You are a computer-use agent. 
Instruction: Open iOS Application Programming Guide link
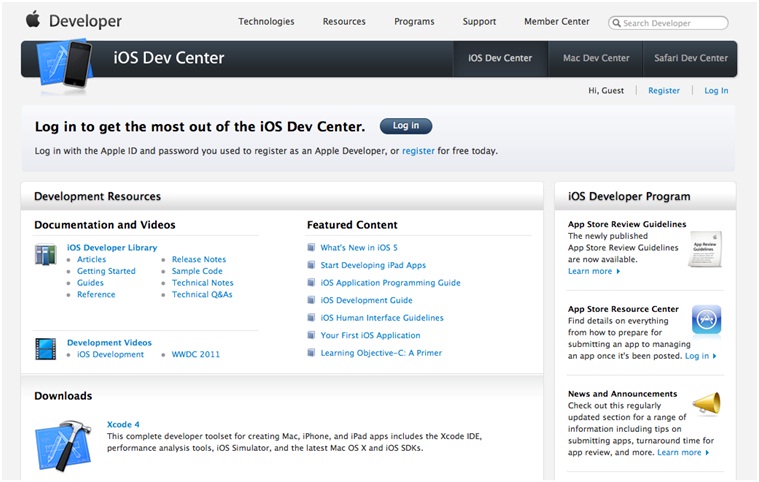390,283
